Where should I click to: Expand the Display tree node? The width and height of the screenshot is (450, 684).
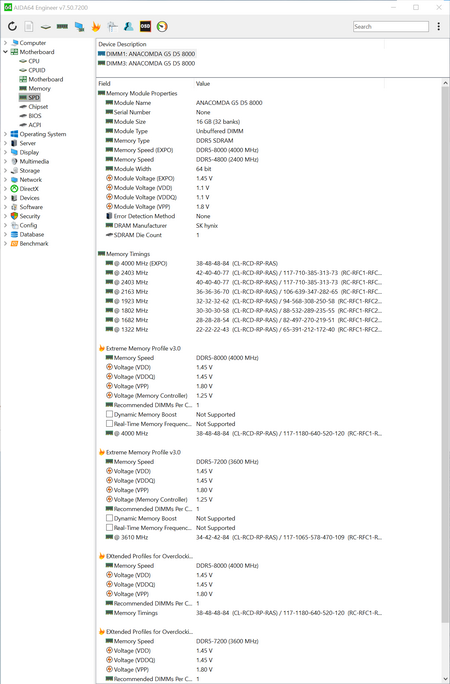pyautogui.click(x=5, y=152)
